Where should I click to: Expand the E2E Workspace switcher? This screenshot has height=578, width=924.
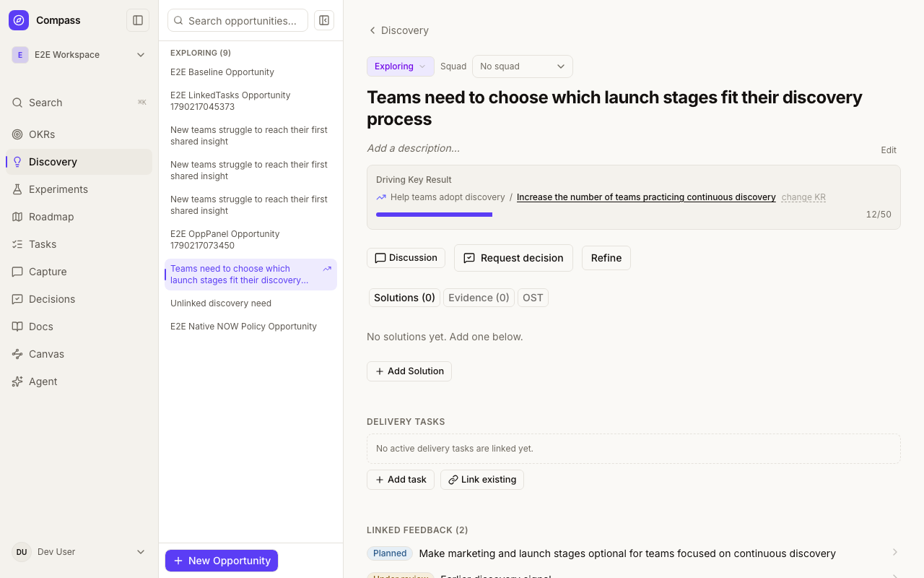79,55
